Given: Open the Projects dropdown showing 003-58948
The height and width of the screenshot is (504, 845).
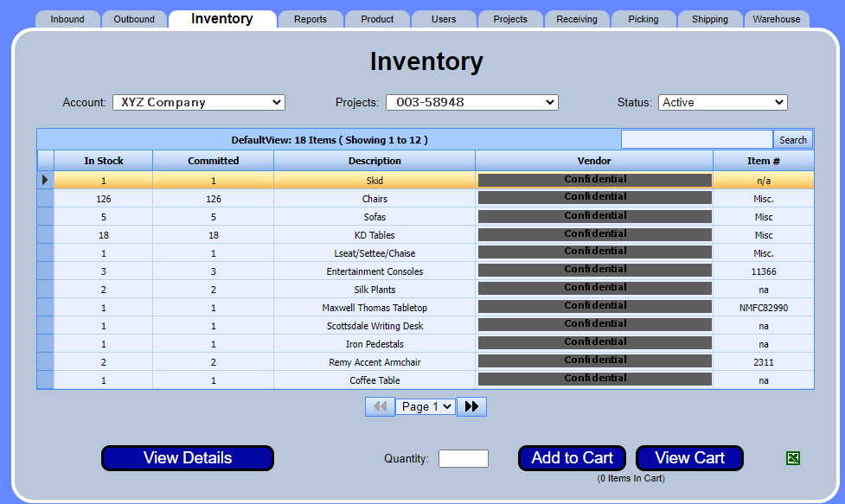Looking at the screenshot, I should 471,102.
